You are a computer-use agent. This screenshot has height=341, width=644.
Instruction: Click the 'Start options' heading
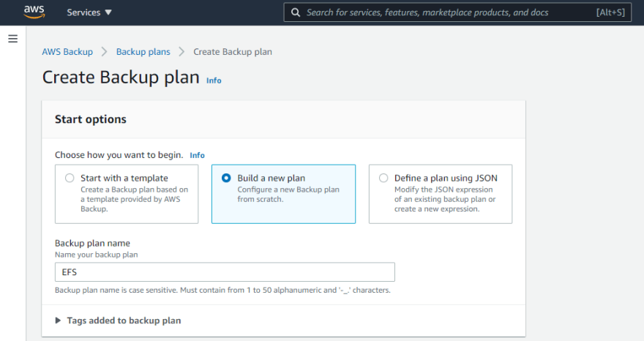(x=91, y=119)
